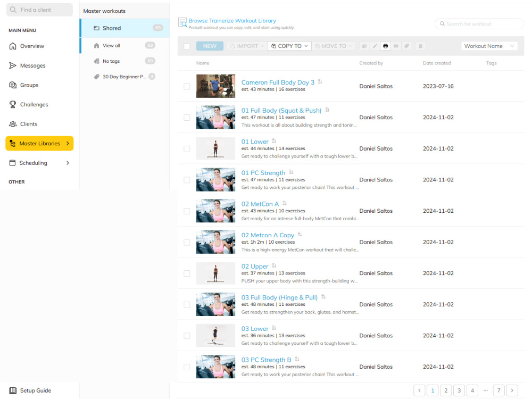Click the pencil edit icon in toolbar

[375, 46]
